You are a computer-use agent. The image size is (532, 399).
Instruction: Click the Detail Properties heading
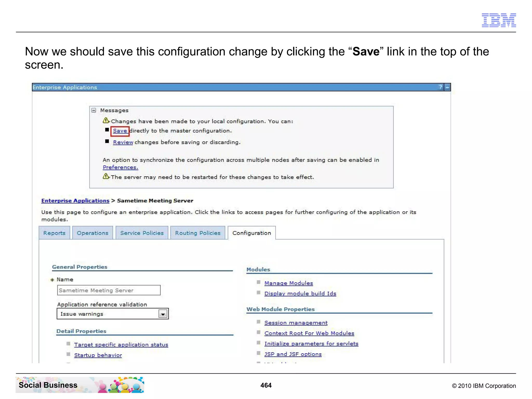click(x=81, y=331)
